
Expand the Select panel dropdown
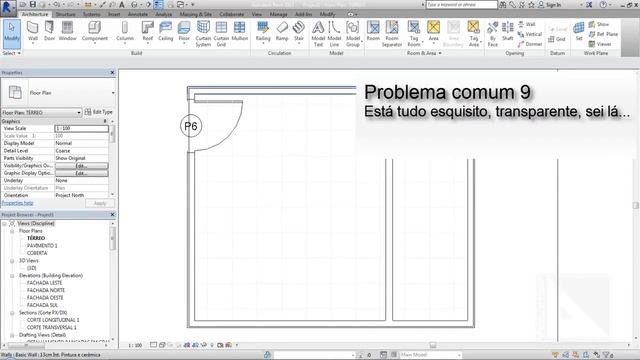[x=11, y=53]
